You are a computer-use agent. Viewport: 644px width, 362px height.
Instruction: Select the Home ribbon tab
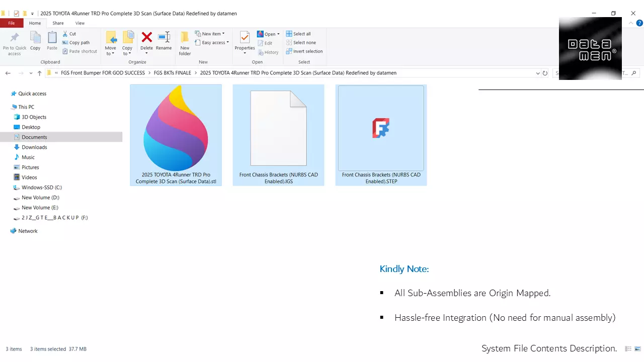[35, 23]
